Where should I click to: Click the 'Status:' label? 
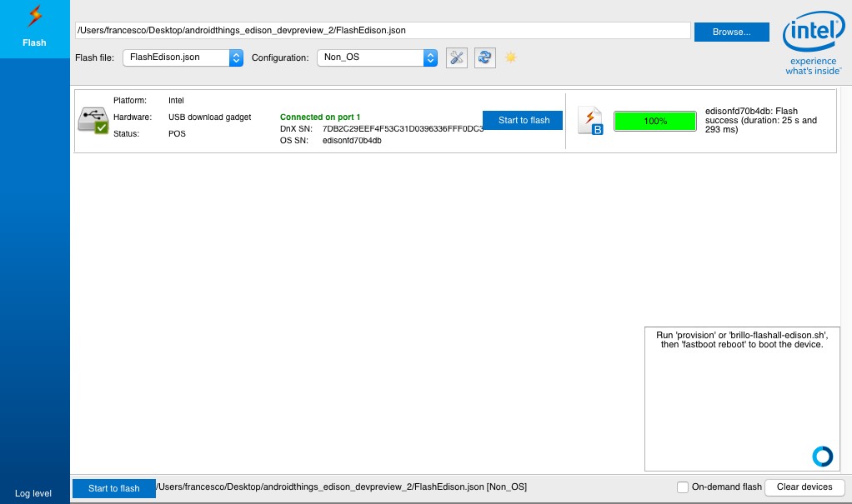click(x=126, y=133)
